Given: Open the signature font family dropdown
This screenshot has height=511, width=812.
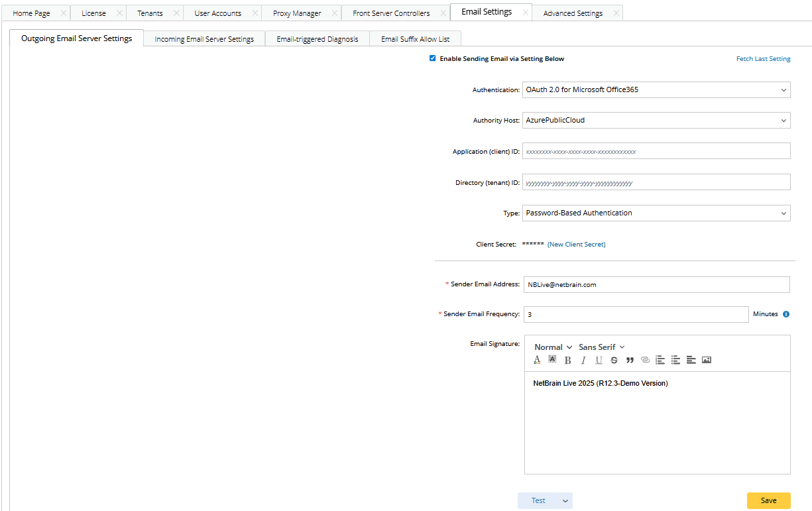Looking at the screenshot, I should pyautogui.click(x=601, y=347).
